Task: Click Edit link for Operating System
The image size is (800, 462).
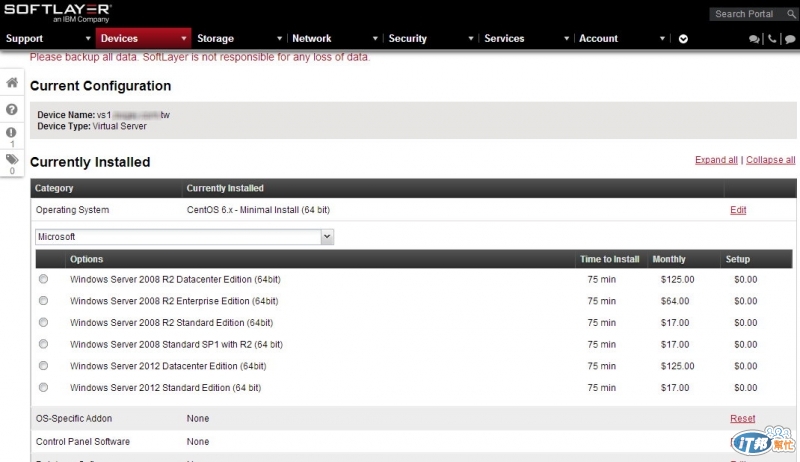Action: (x=738, y=210)
